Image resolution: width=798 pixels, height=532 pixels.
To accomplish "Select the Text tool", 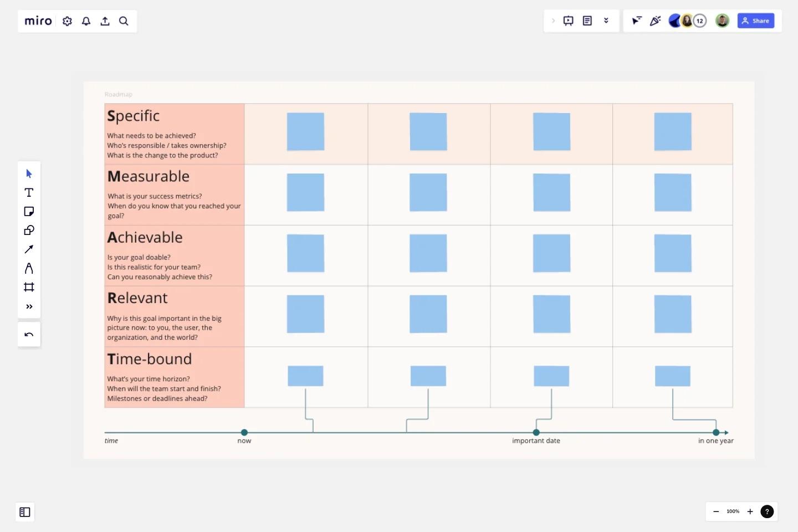I will pos(29,192).
